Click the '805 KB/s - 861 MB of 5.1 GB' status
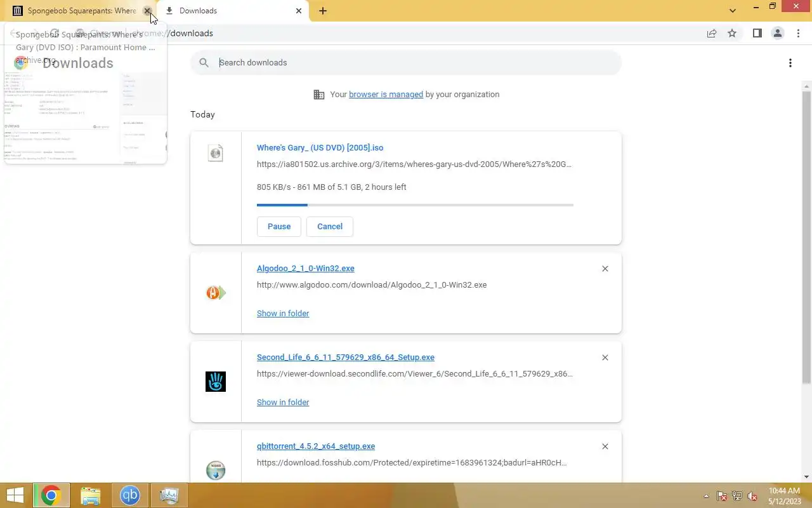This screenshot has width=812, height=508. click(332, 187)
